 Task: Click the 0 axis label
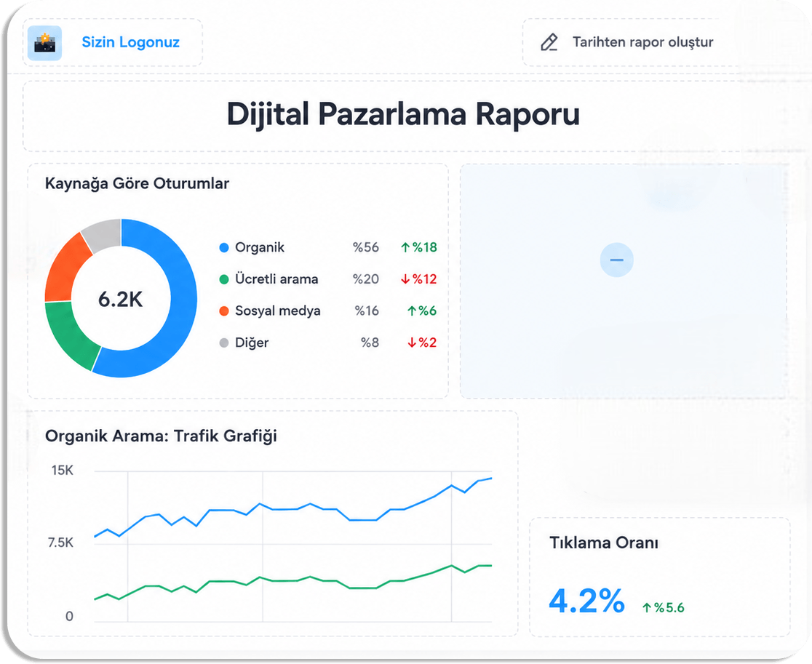click(x=69, y=617)
